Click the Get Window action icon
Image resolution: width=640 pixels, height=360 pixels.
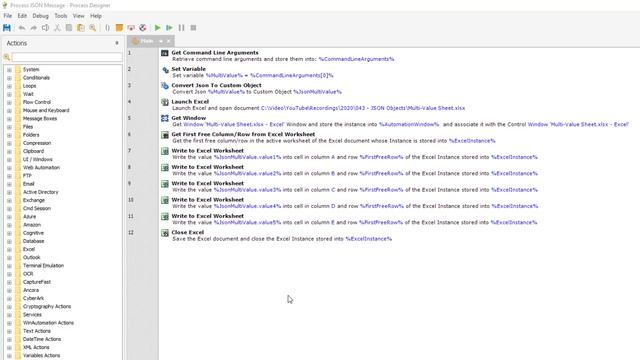[165, 118]
